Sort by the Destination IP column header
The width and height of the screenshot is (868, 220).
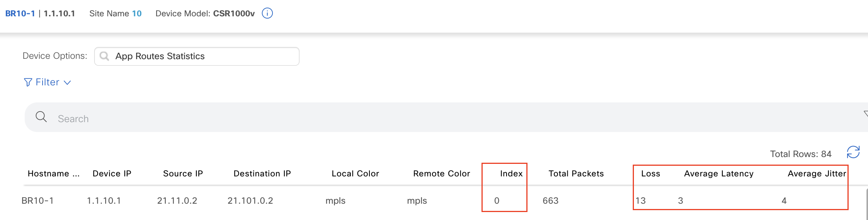pyautogui.click(x=262, y=174)
